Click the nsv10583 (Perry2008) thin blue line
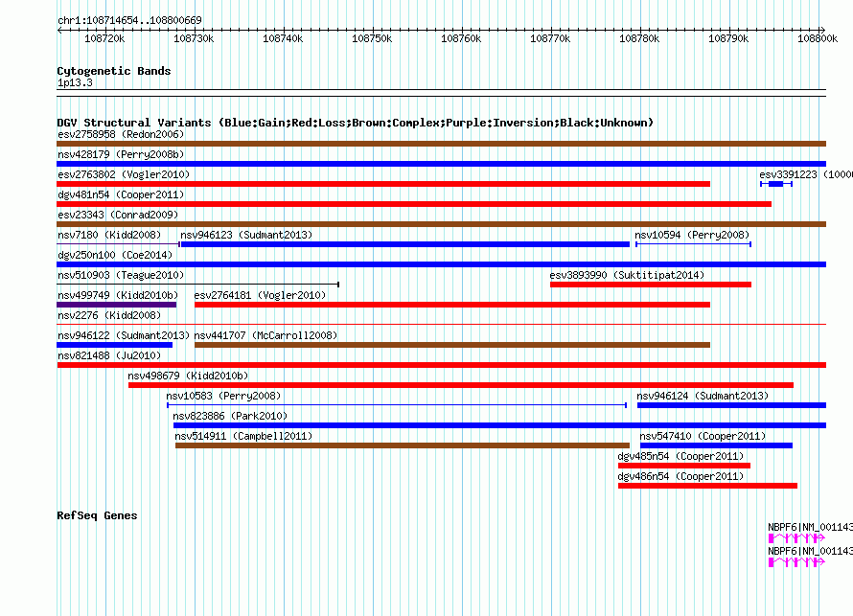This screenshot has width=853, height=616. click(x=397, y=405)
